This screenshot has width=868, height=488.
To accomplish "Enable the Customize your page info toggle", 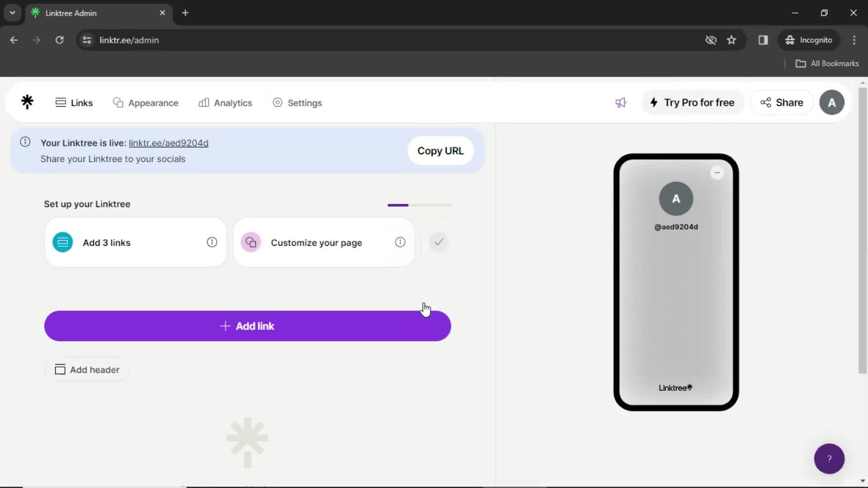I will 400,242.
